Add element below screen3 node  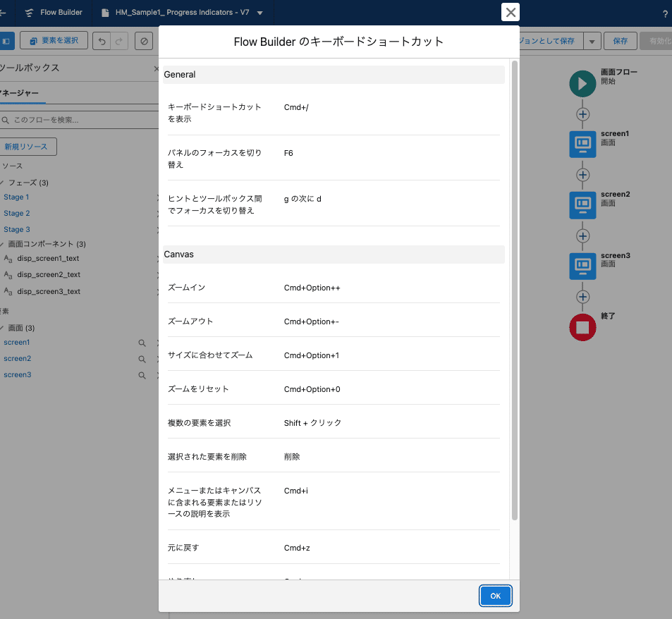582,297
